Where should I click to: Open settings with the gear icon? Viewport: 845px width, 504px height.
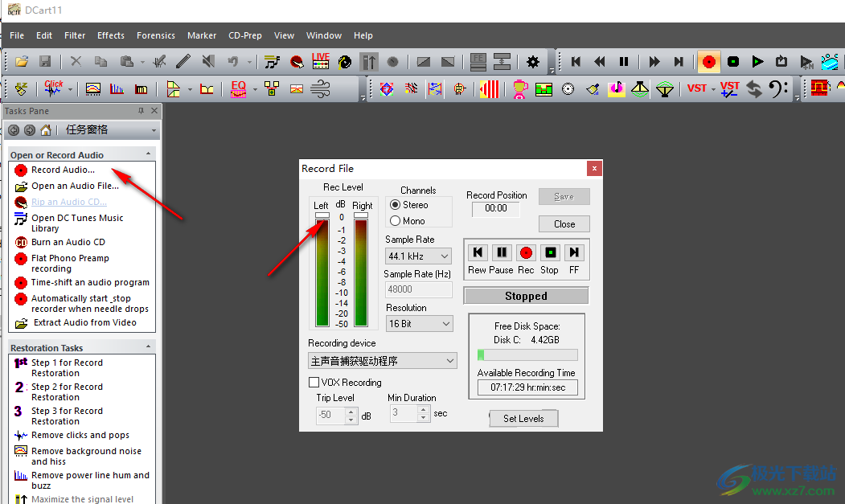coord(533,61)
